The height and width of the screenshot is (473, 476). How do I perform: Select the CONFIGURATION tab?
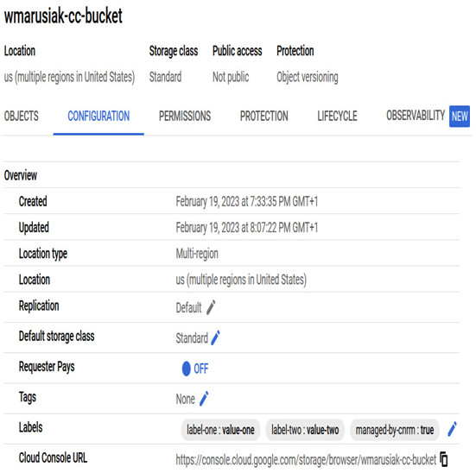(98, 116)
